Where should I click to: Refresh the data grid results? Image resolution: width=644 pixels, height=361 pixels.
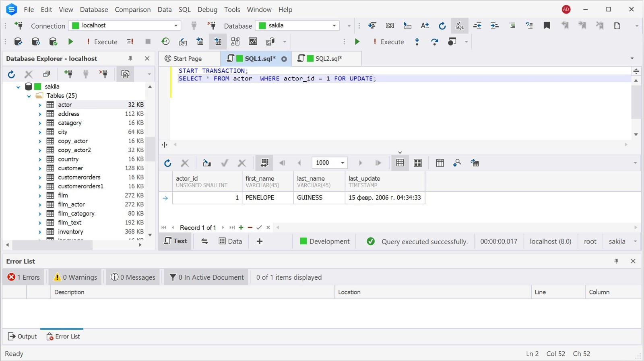tap(168, 163)
